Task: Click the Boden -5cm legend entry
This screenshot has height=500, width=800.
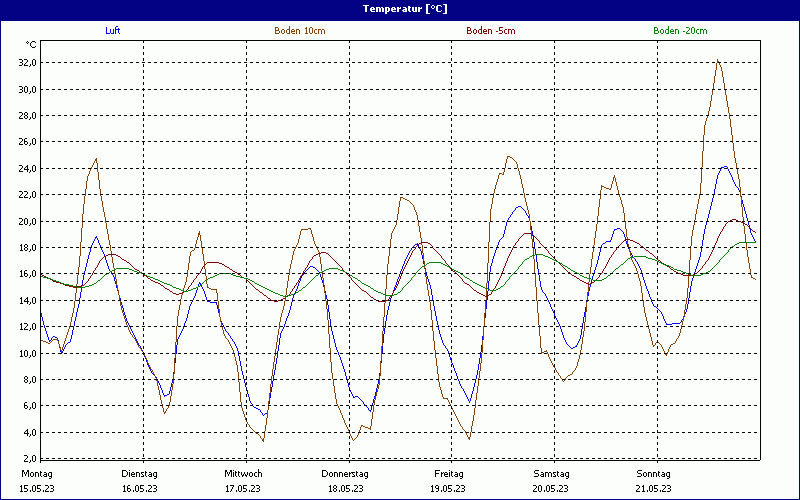Action: [x=490, y=31]
